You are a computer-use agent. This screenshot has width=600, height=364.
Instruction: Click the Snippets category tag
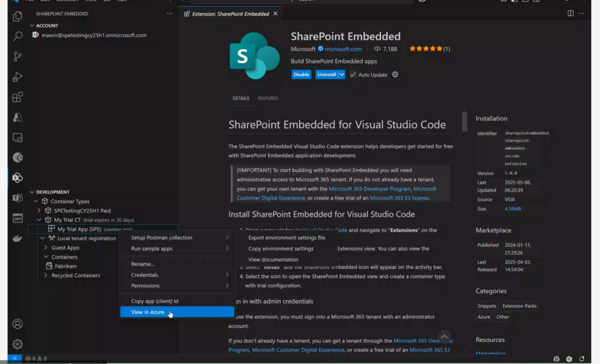pyautogui.click(x=487, y=306)
